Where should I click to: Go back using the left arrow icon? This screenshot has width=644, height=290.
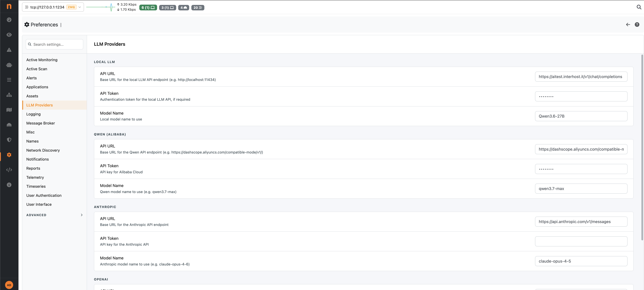click(628, 25)
